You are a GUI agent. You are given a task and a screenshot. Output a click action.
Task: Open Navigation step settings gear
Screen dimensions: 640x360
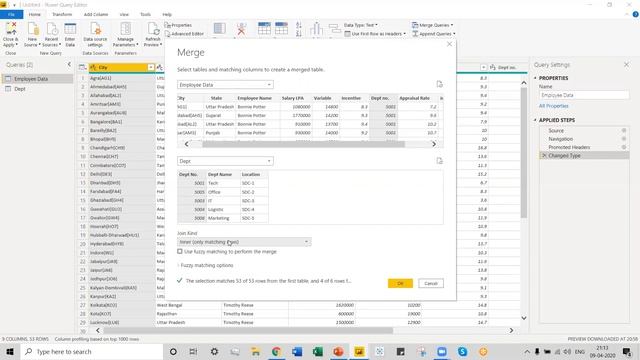point(624,139)
